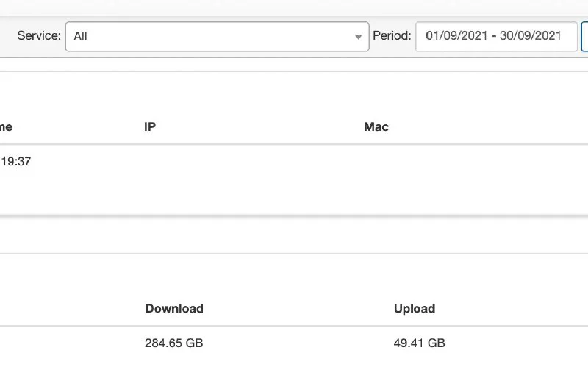The height and width of the screenshot is (392, 588).
Task: Select the row with time 19:37
Action: (x=15, y=162)
